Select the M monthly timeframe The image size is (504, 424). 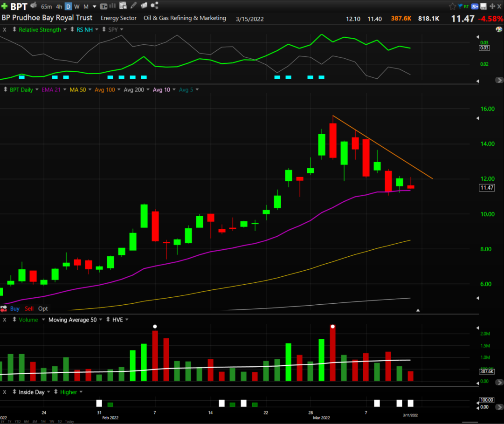86,7
